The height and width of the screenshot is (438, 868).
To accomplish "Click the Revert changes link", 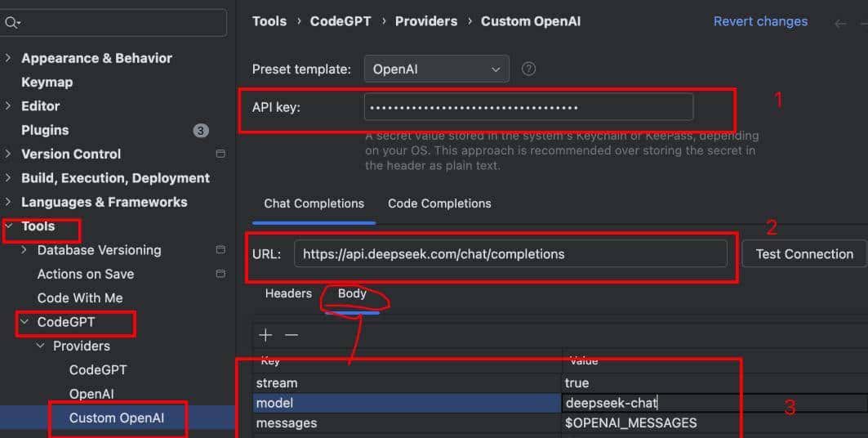I will (x=760, y=21).
